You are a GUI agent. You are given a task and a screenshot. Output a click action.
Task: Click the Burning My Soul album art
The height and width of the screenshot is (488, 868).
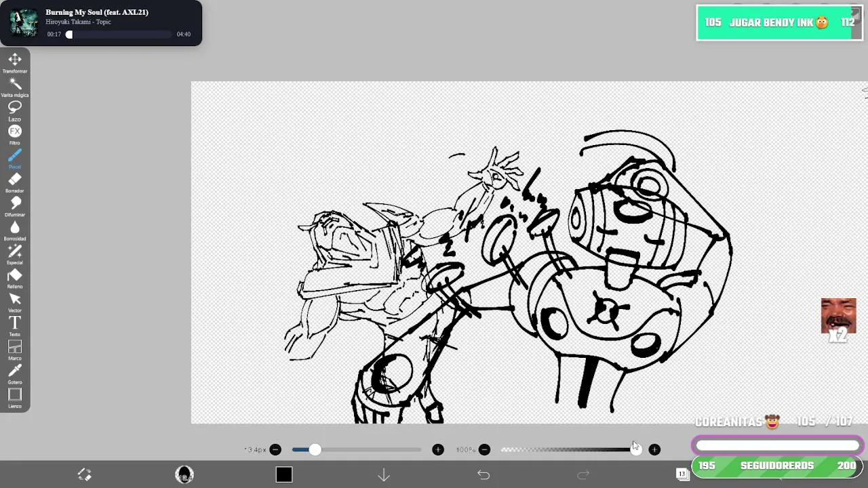point(24,22)
